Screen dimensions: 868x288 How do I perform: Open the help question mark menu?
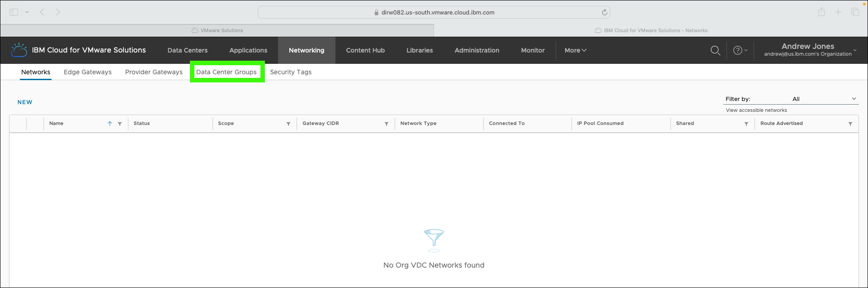740,50
